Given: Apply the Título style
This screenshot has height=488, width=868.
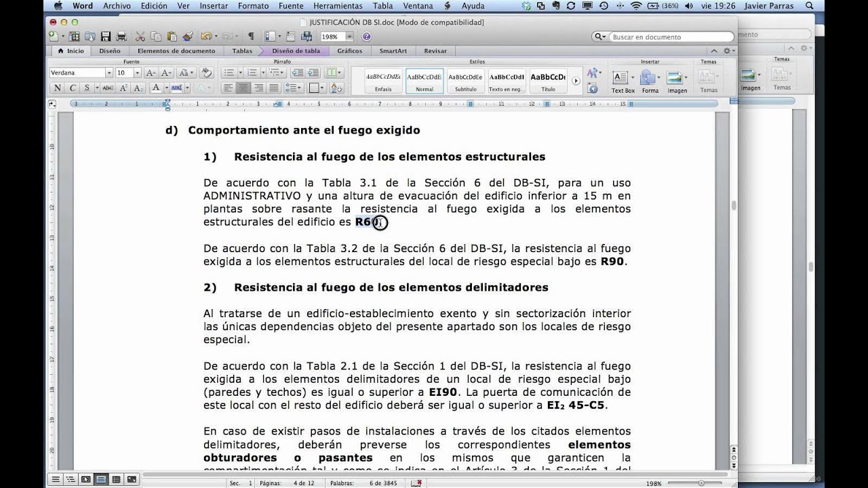Looking at the screenshot, I should (548, 81).
